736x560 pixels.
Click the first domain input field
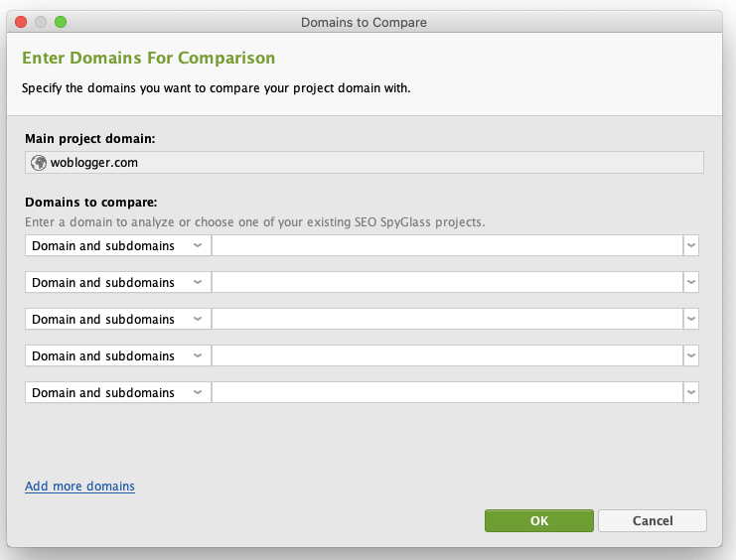click(447, 245)
